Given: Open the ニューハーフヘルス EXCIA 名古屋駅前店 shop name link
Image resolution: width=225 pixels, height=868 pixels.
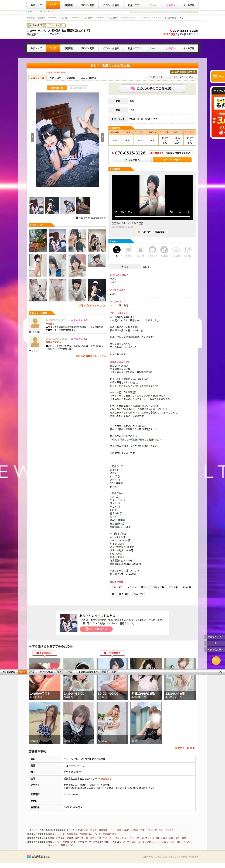Looking at the screenshot, I should tap(85, 759).
